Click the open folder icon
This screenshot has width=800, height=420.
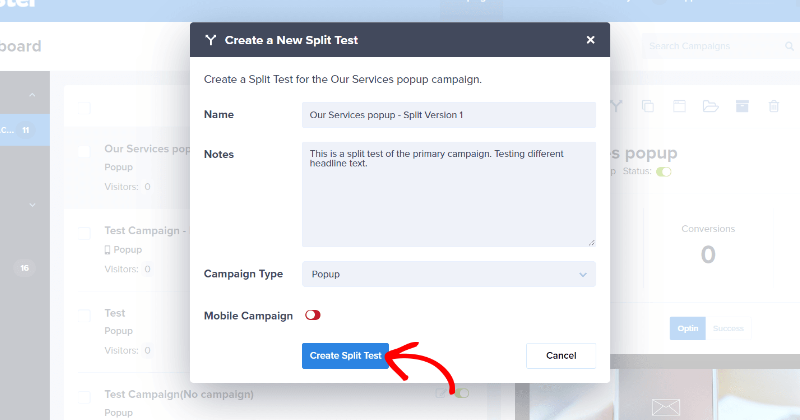pos(710,106)
